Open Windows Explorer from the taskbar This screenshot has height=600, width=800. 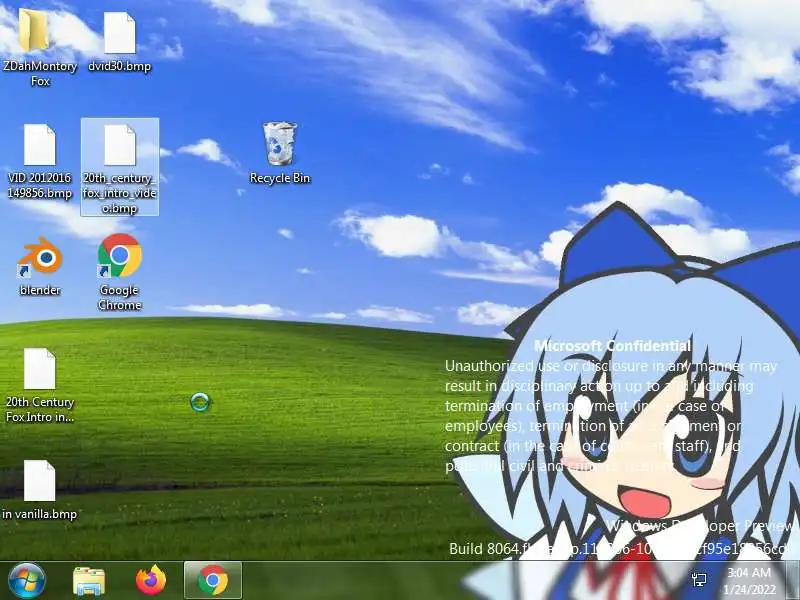[89, 581]
